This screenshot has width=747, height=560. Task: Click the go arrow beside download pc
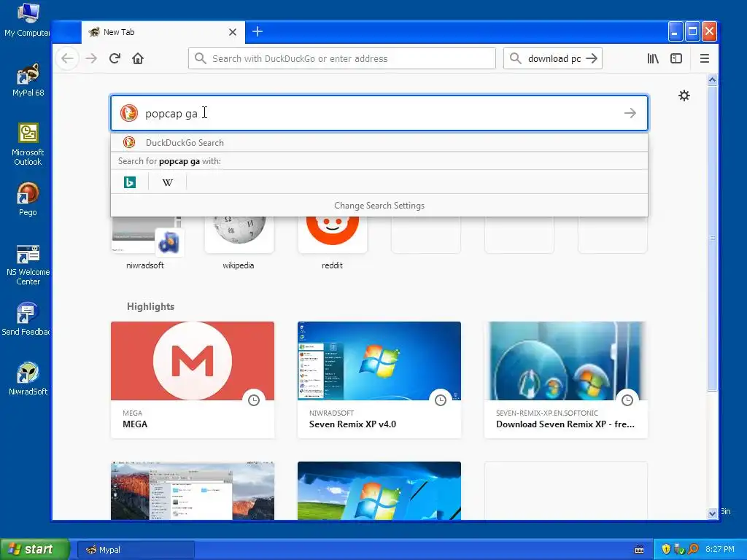[591, 58]
